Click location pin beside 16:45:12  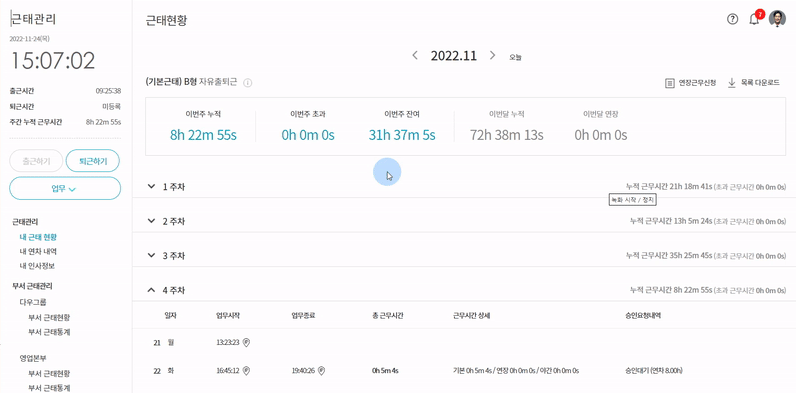tap(246, 371)
